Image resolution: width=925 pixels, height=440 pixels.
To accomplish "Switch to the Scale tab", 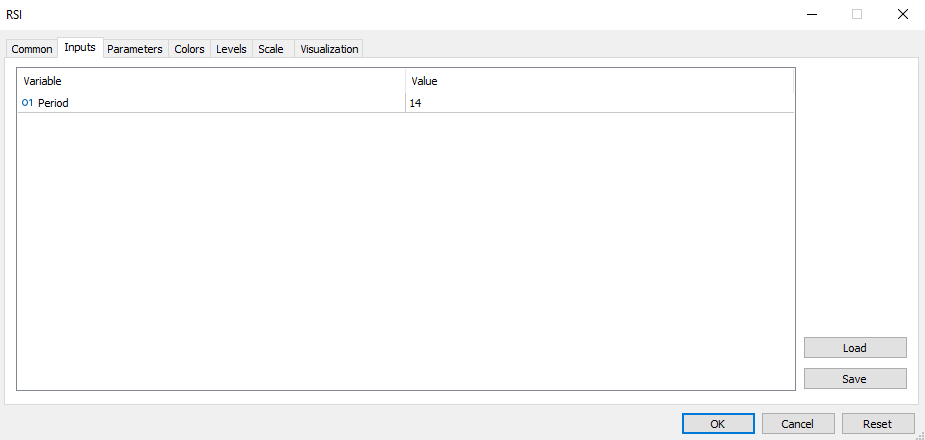I will [271, 49].
